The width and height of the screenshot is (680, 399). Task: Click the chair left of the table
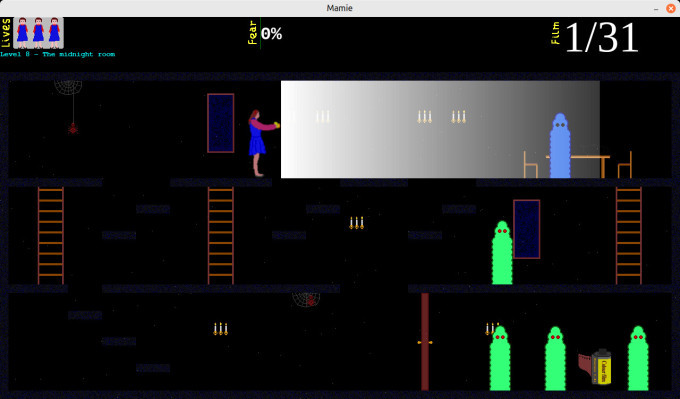tap(530, 164)
